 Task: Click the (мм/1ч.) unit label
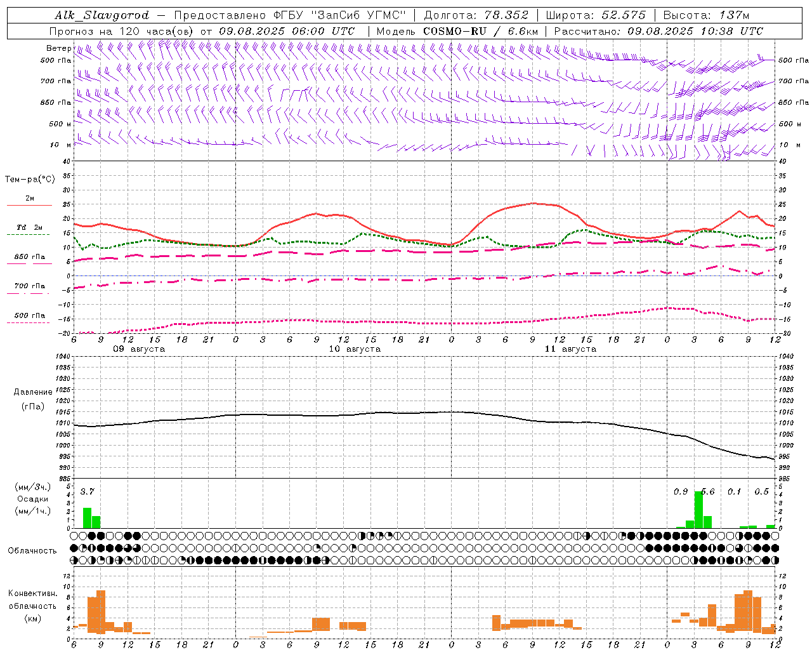click(x=32, y=511)
